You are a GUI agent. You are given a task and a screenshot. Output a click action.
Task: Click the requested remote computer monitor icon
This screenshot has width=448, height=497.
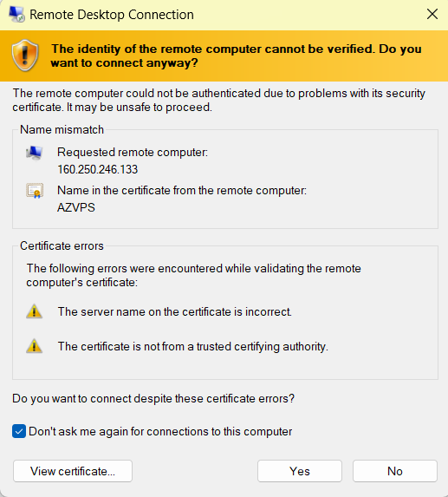coord(34,154)
